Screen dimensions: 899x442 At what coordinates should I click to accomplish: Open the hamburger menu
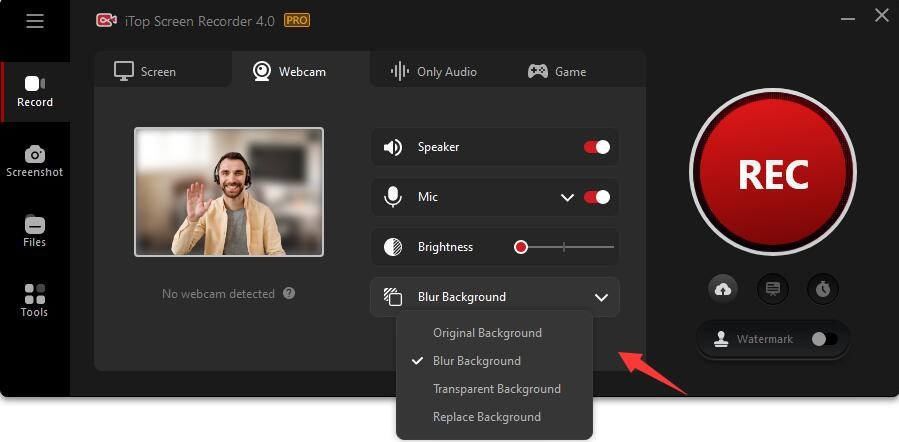(34, 21)
